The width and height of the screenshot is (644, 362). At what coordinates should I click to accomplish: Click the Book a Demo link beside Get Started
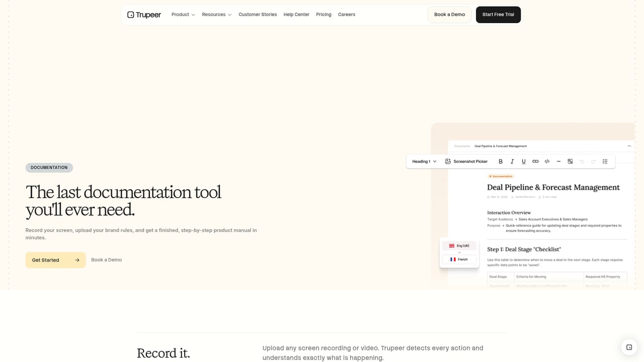pyautogui.click(x=106, y=260)
